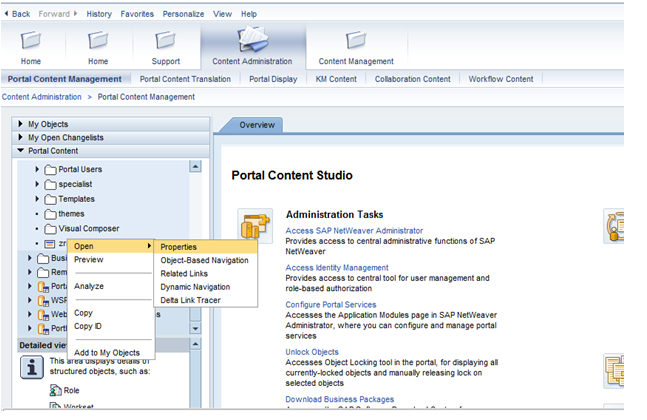Screen dimensions: 647x420
Task: Select the Content Administration icon
Action: [x=253, y=39]
